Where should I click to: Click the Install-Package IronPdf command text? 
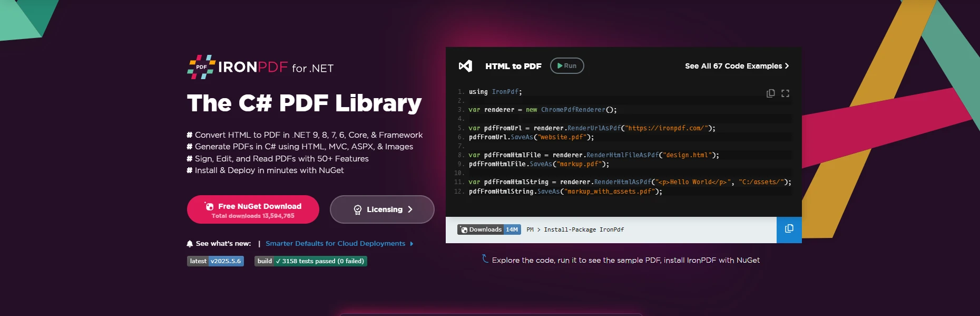[583, 230]
